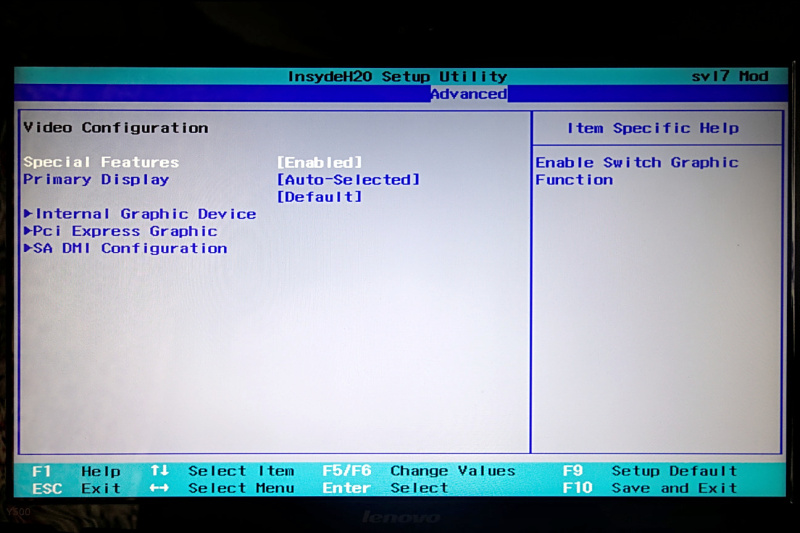Open the [Auto-Selected] Primary Display value

click(348, 180)
